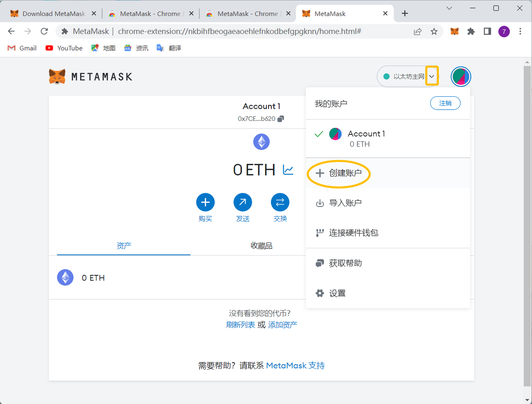Open the Chrome extensions puzzle icon
Viewport: 532px width, 404px height.
[x=471, y=31]
